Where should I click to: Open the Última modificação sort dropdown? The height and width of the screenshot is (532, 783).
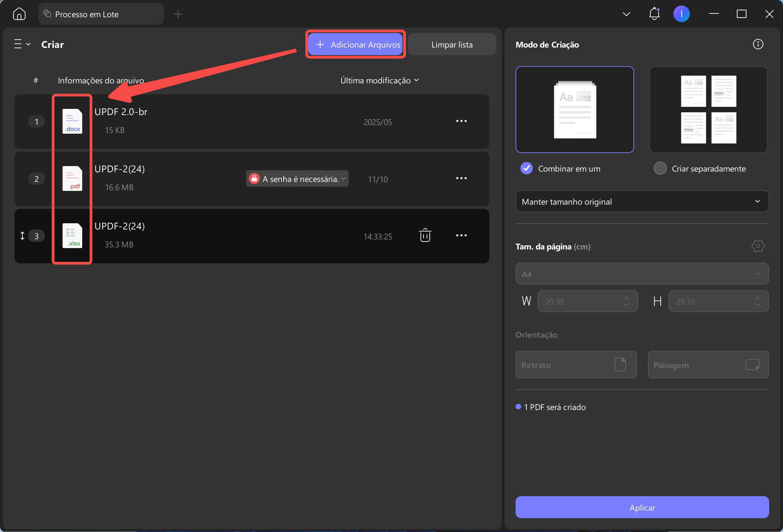379,81
